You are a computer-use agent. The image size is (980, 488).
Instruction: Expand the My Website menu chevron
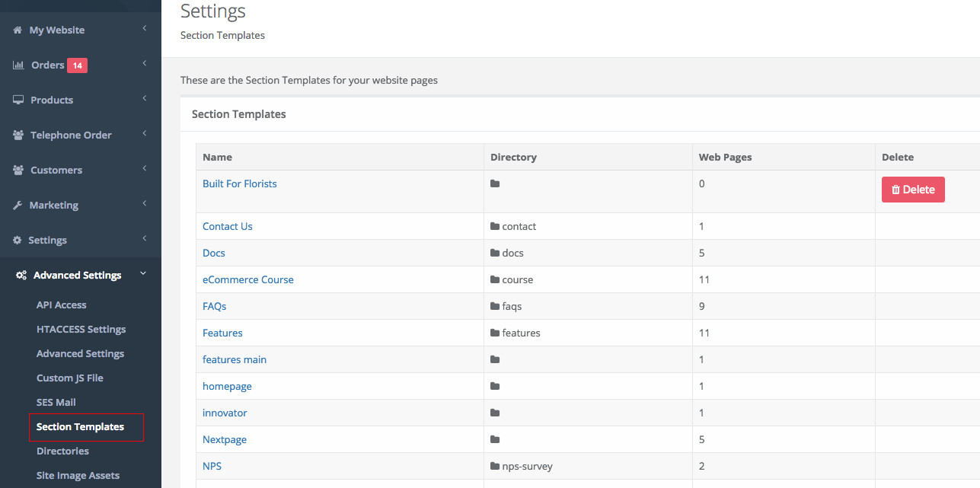click(144, 29)
